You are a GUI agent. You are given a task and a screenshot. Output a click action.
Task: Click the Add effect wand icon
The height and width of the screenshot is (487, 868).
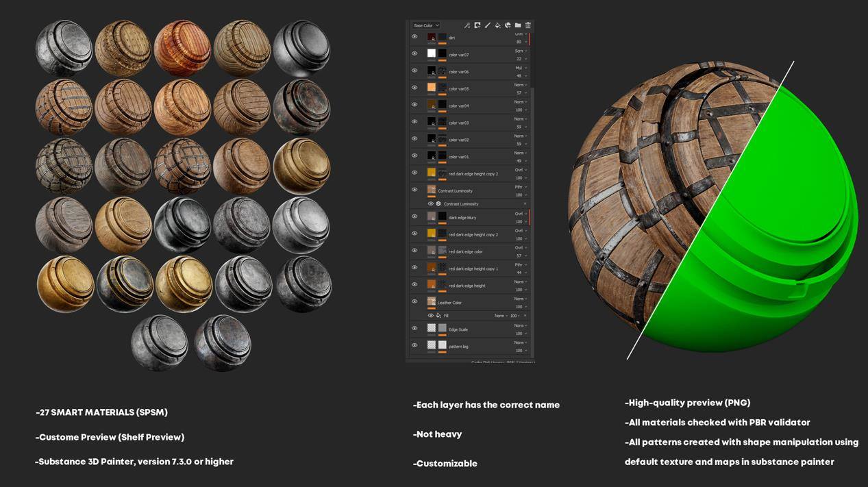tap(467, 25)
